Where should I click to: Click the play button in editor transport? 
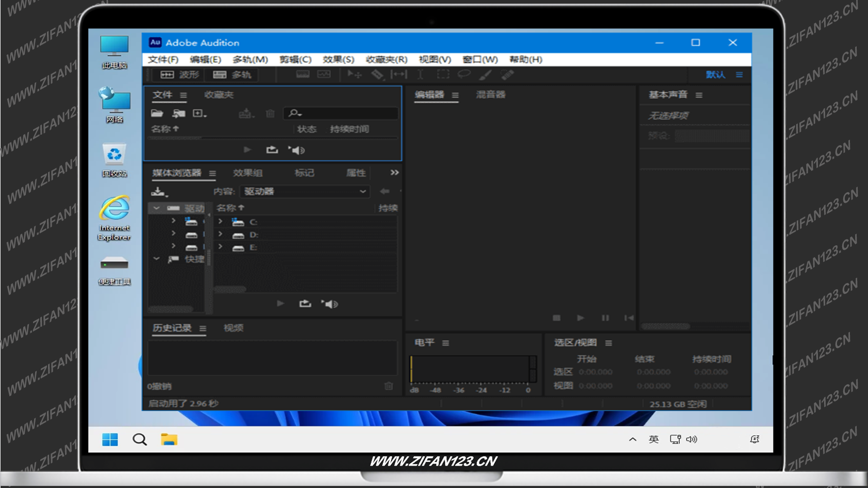pyautogui.click(x=581, y=318)
